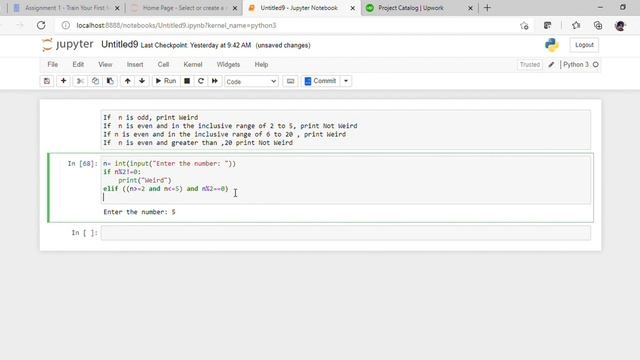Click the Trusted notebook indicator
640x360 pixels.
point(530,64)
